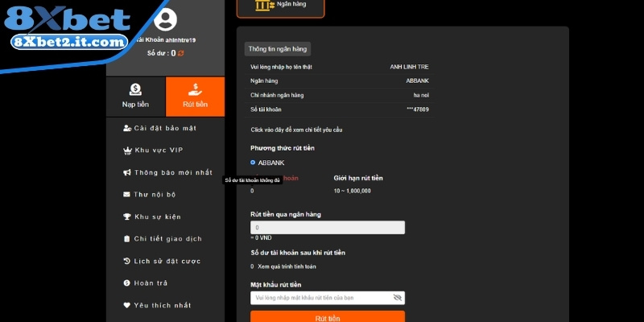Click the history icon for Lịch sử đặt cược
Viewport: 644px width, 322px height.
[127, 261]
